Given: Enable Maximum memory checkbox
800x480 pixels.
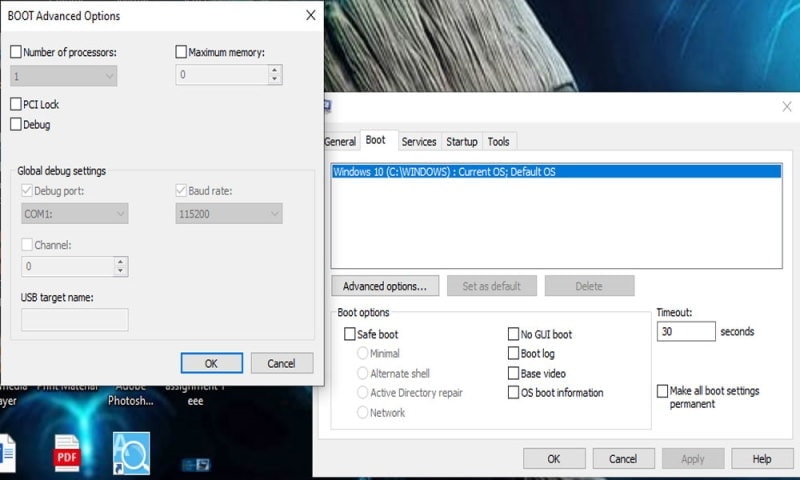Looking at the screenshot, I should [181, 52].
